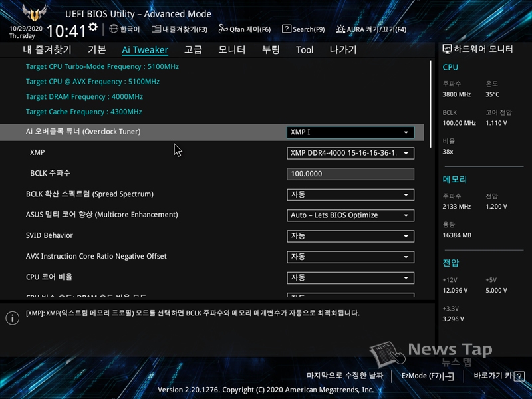The image size is (532, 399).
Task: Select the Ai 오버클록 튜너 row label
Action: point(83,132)
